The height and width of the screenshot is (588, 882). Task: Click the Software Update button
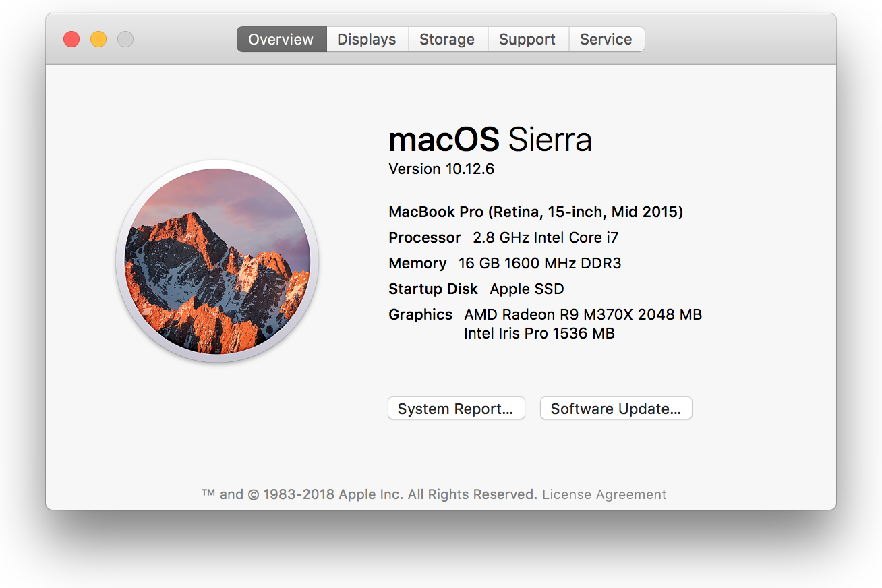click(616, 408)
